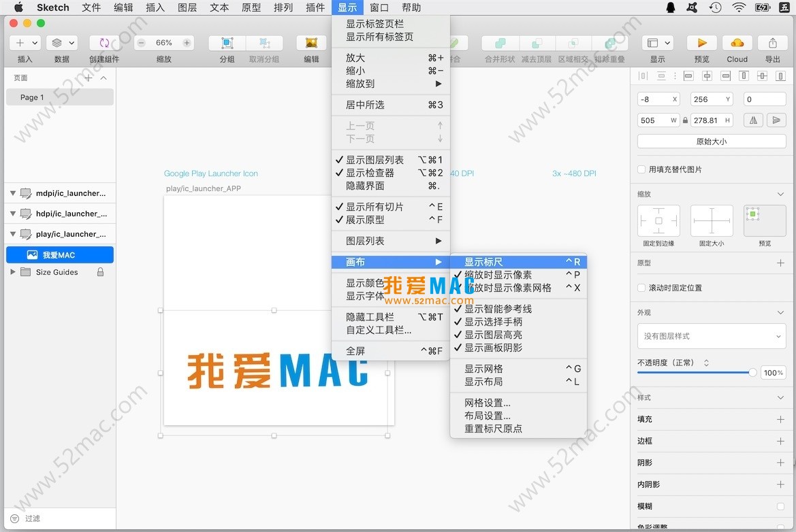Click the zoom-out minus button beside 66%

pos(142,43)
